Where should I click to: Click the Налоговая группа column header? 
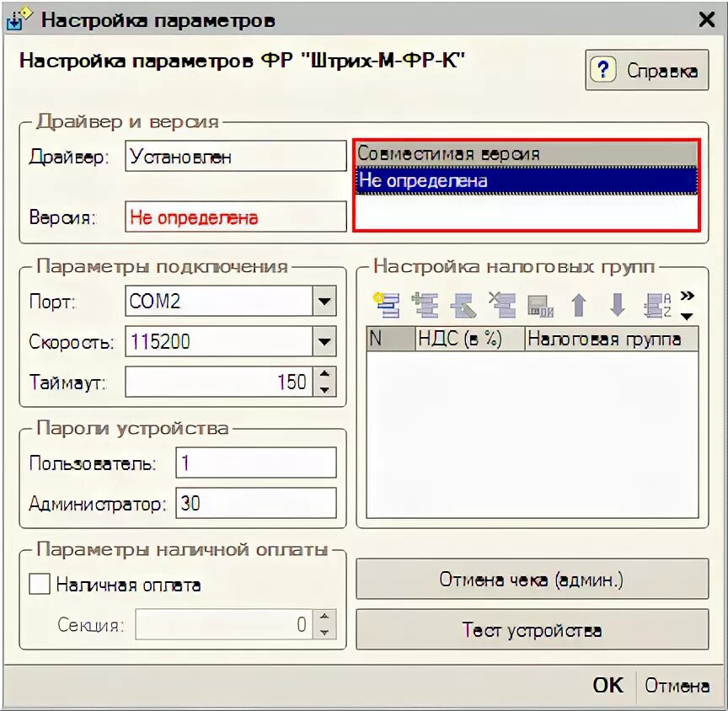coord(612,339)
